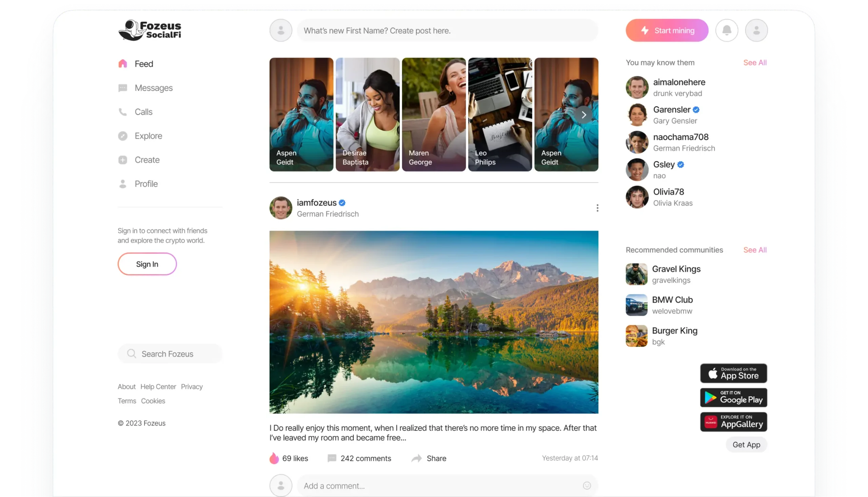Open the mountain lake post image
The image size is (868, 497).
[433, 322]
